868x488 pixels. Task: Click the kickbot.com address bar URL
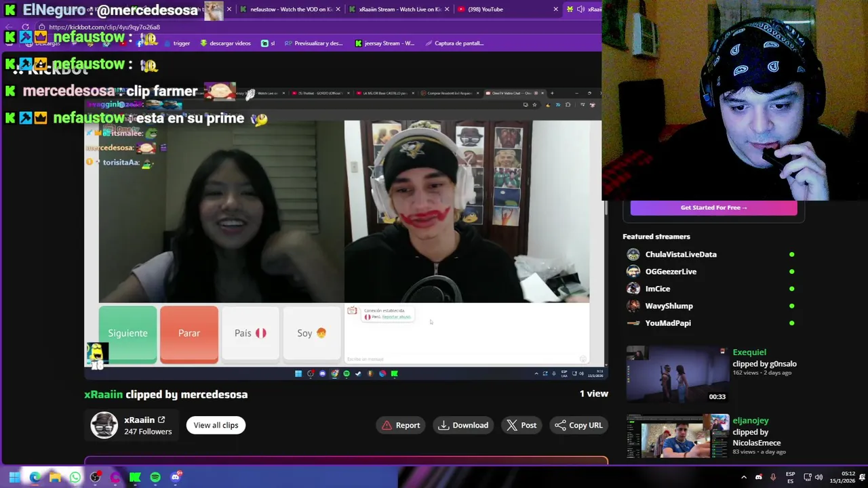104,27
